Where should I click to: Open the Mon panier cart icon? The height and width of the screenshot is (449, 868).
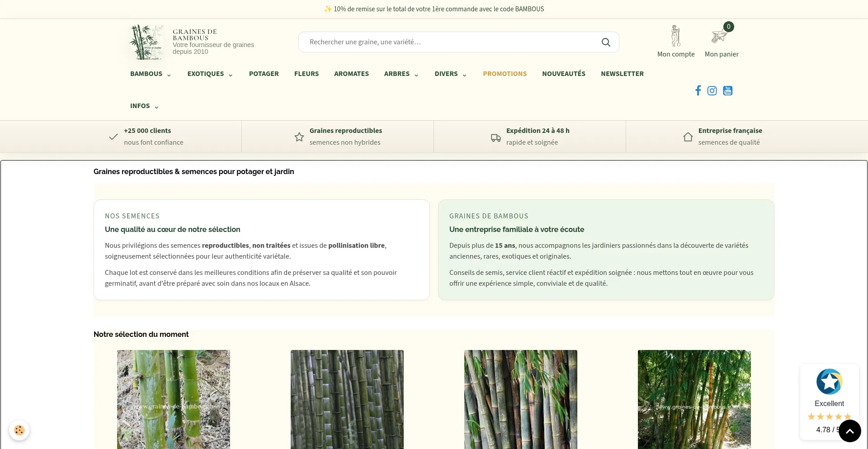pyautogui.click(x=718, y=36)
